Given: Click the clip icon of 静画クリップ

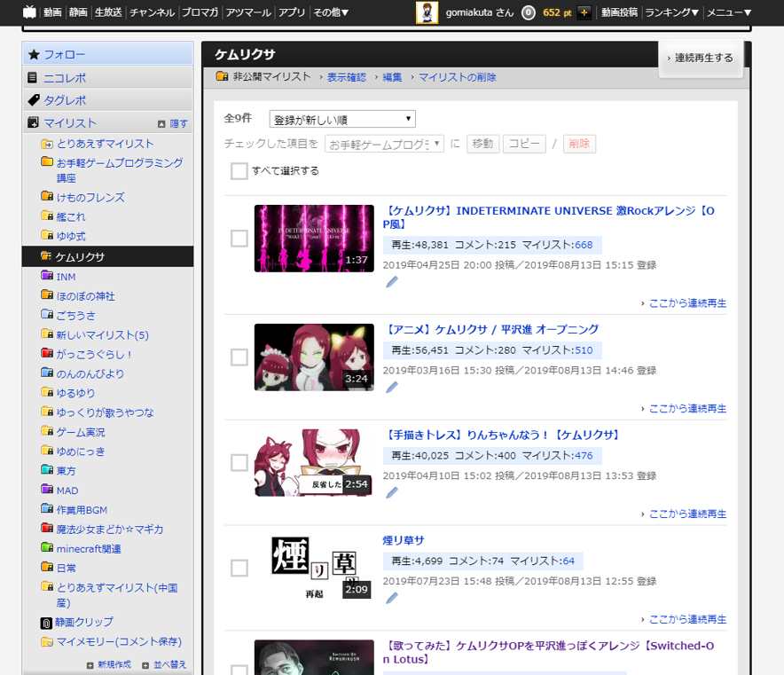Looking at the screenshot, I should pyautogui.click(x=46, y=623).
